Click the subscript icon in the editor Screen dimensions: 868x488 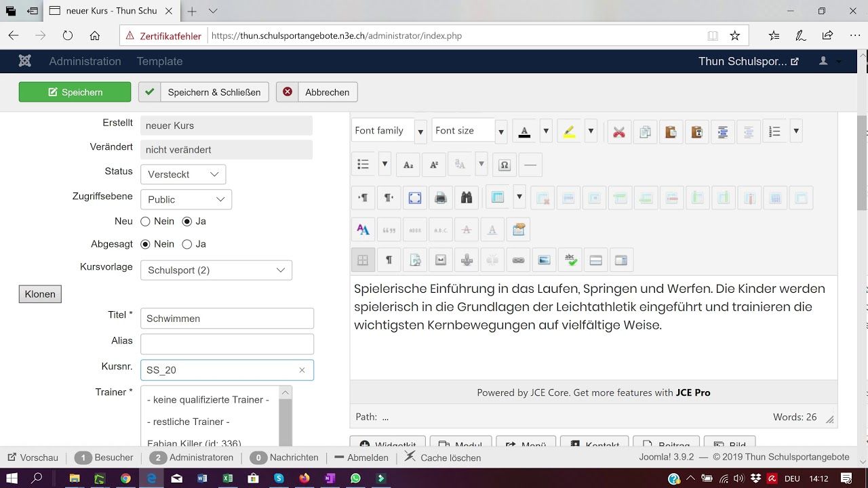coord(408,165)
